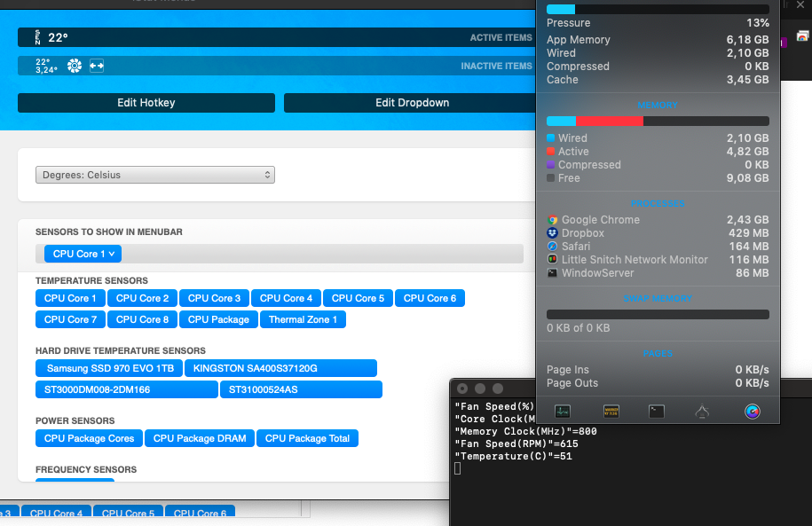
Task: Click the Cache 3,45 GB row
Action: pos(658,80)
